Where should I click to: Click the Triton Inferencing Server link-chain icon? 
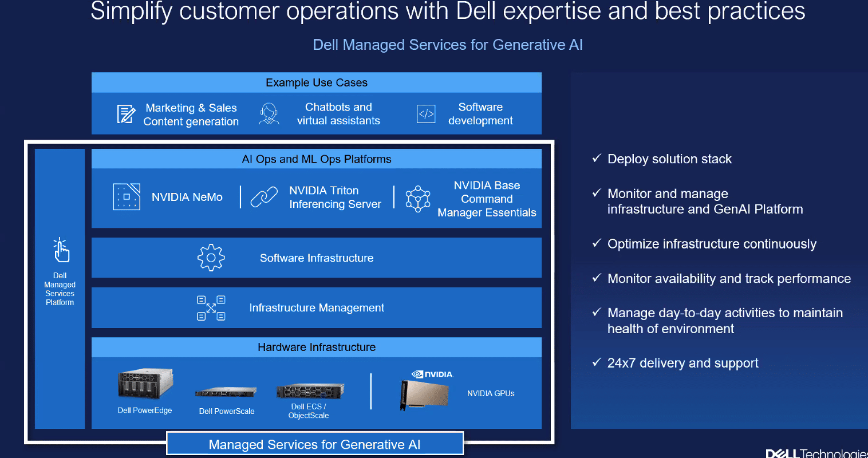click(264, 196)
